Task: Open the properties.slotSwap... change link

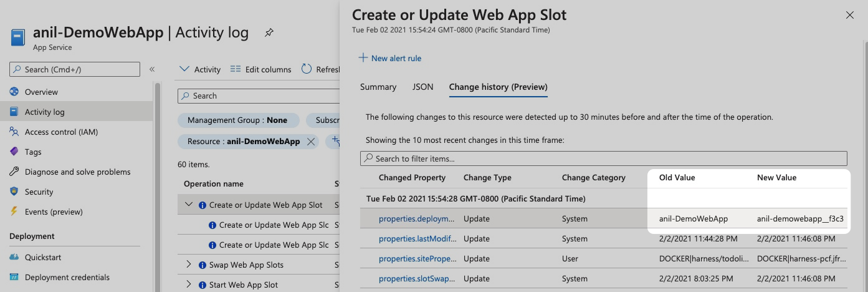Action: (417, 278)
